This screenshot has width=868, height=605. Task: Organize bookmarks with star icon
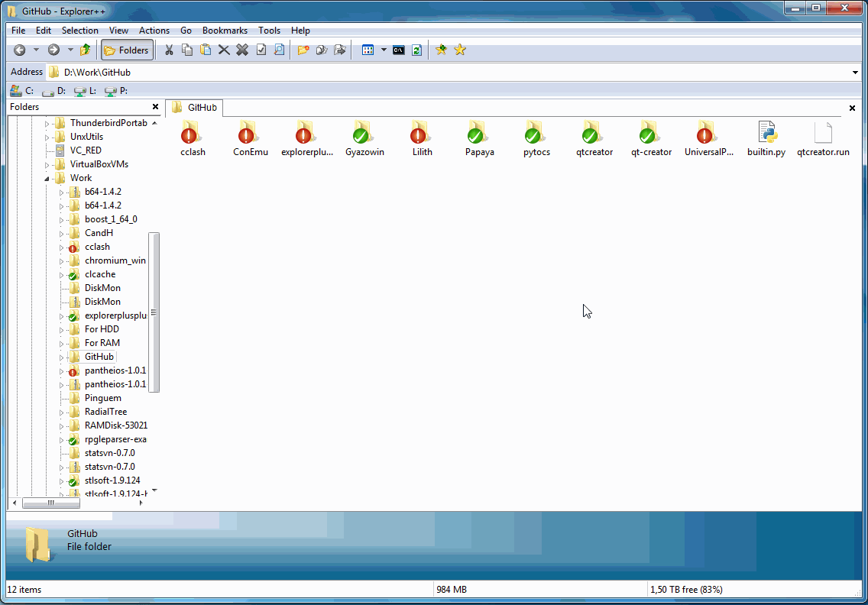click(459, 50)
